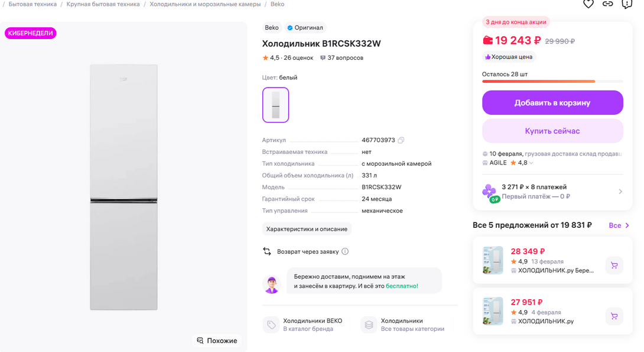Select the white color variant swatch

point(275,105)
